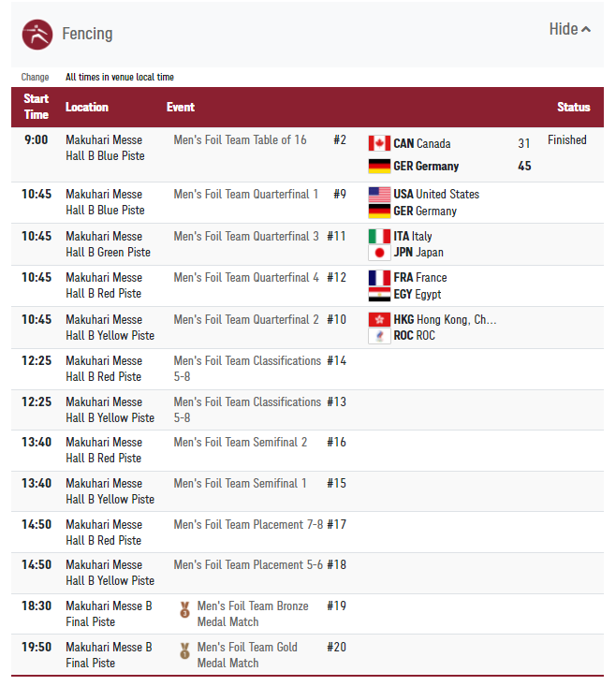This screenshot has height=686, width=616.
Task: Collapse the Fencing schedule with Hide
Action: point(569,30)
